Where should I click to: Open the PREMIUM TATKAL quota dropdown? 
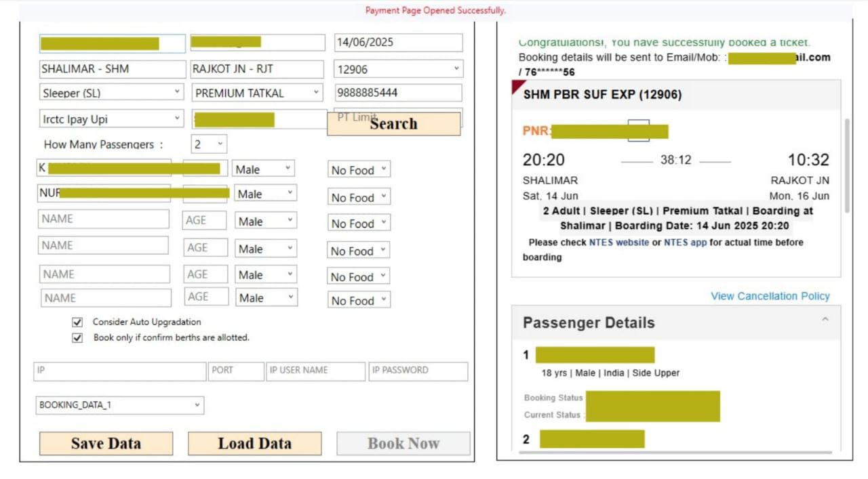pyautogui.click(x=258, y=93)
